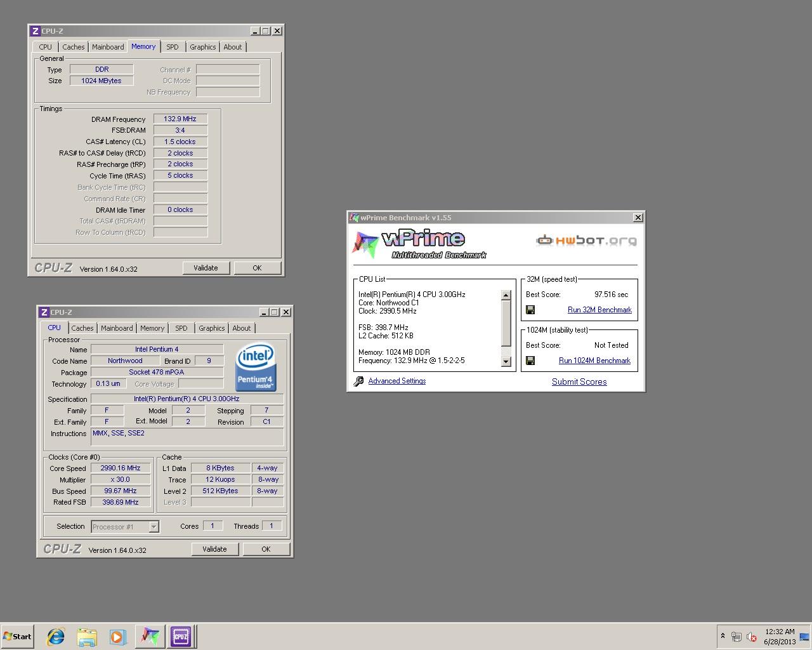812x650 pixels.
Task: Click OK in the Memory CPU-Z window
Action: [x=257, y=268]
